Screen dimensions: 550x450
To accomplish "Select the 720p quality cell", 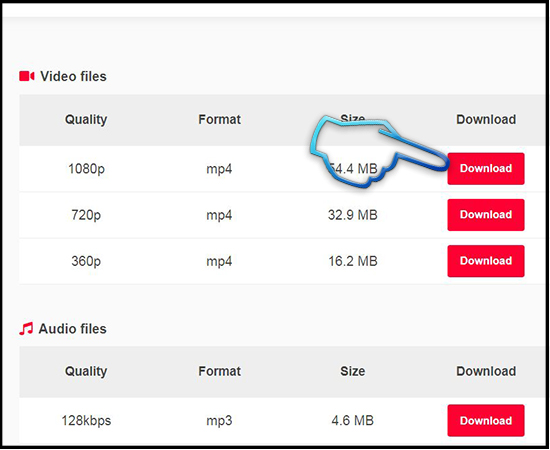I will (x=86, y=215).
